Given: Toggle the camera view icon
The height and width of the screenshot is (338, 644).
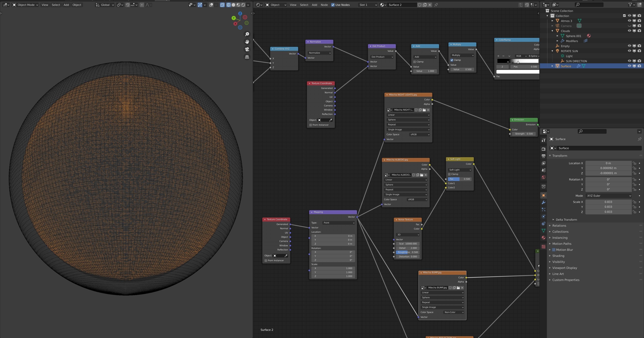Looking at the screenshot, I should click(247, 49).
